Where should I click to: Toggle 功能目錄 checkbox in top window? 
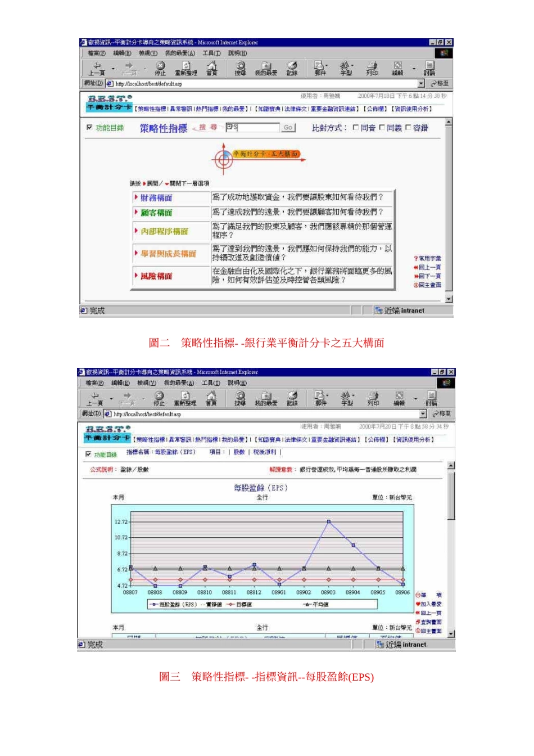(x=89, y=128)
